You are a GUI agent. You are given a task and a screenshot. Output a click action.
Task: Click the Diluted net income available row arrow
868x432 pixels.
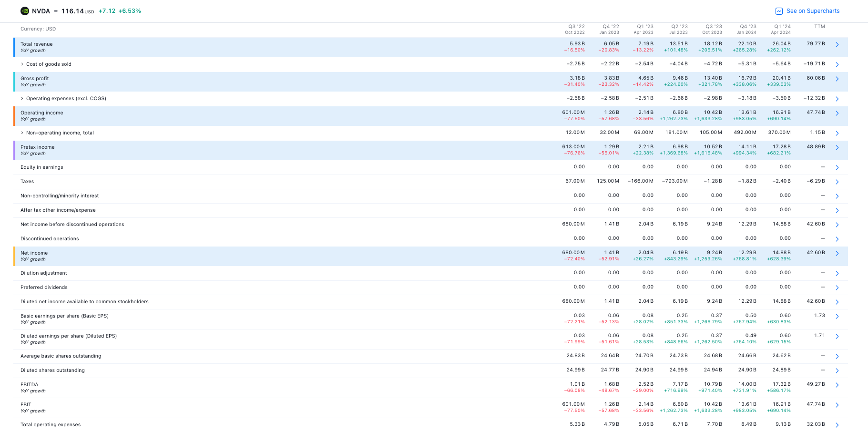pos(837,302)
